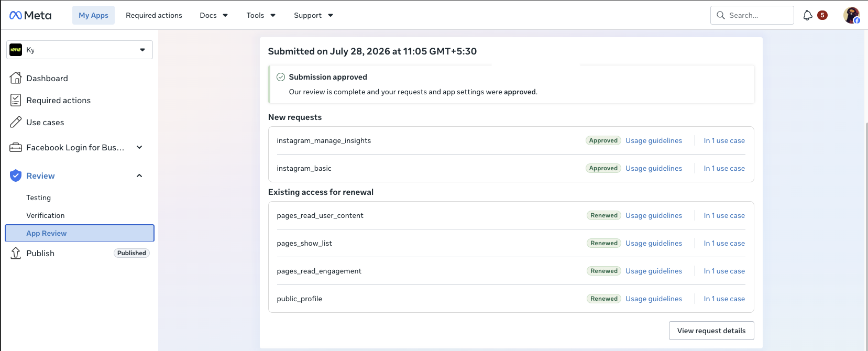Image resolution: width=868 pixels, height=351 pixels.
Task: Click the Review shield icon
Action: tap(16, 175)
